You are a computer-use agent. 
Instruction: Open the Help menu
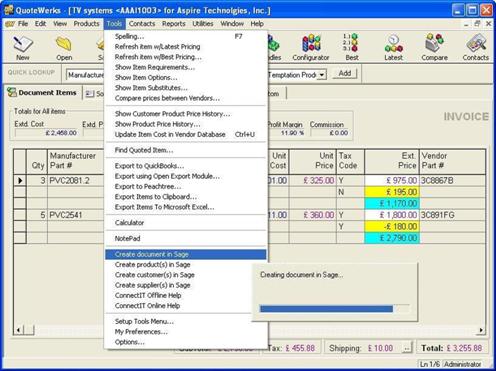pos(257,24)
